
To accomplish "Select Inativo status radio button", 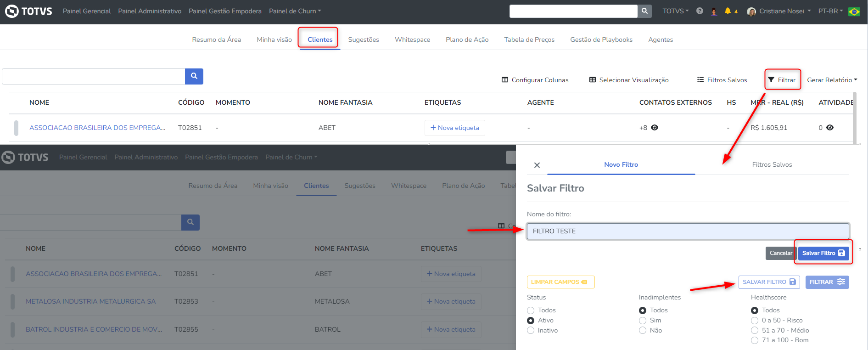I will [x=531, y=331].
